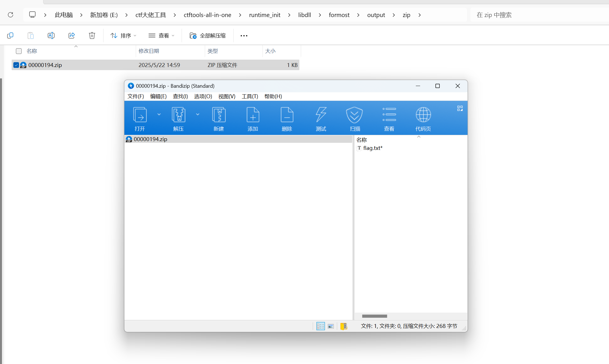Go to 新加卷 (E:) breadcrumb
The width and height of the screenshot is (609, 364).
104,15
